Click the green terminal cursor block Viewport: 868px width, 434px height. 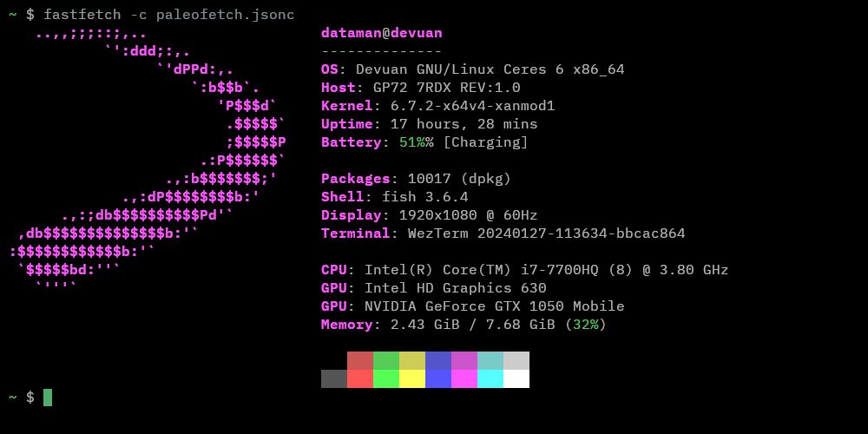pos(48,398)
